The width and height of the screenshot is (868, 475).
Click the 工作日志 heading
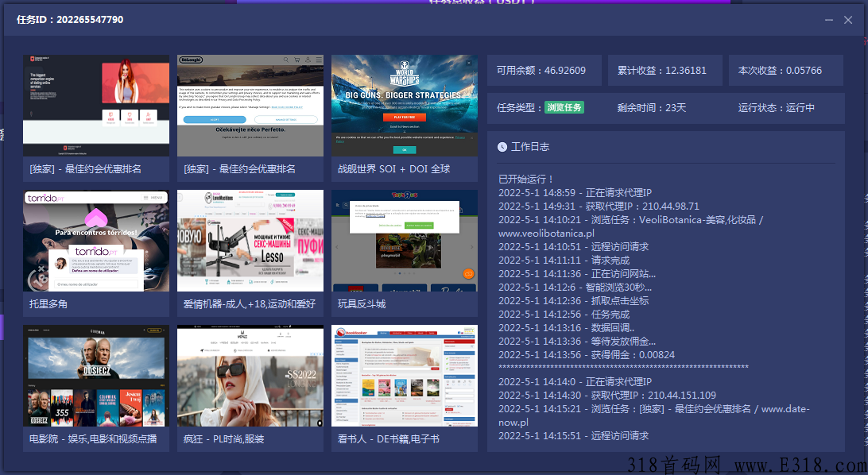529,146
